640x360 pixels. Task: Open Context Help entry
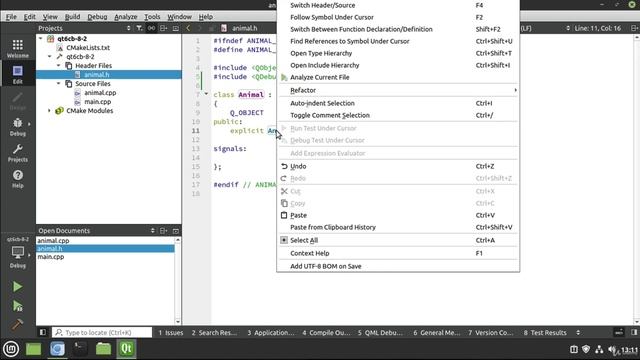click(398, 253)
